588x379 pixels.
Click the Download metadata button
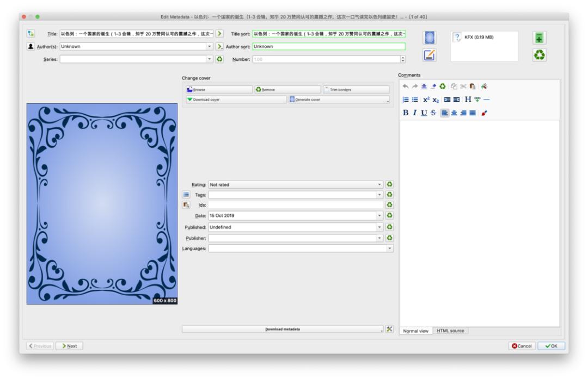[x=282, y=329]
